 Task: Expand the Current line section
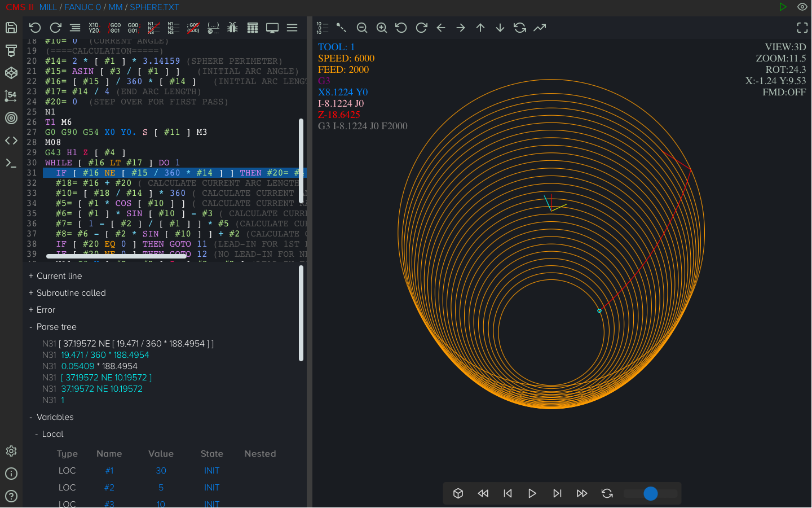(x=55, y=276)
